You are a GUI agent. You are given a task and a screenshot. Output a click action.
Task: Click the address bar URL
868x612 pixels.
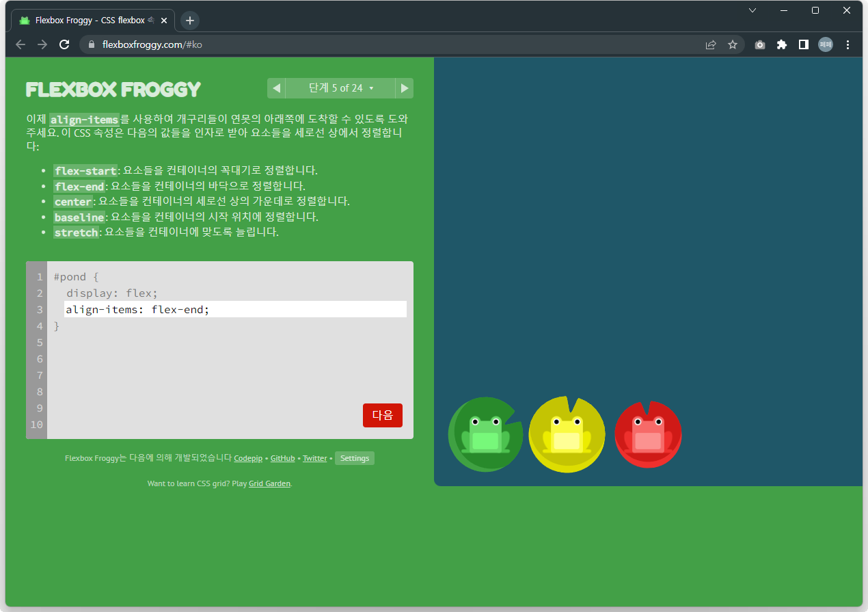click(x=152, y=44)
